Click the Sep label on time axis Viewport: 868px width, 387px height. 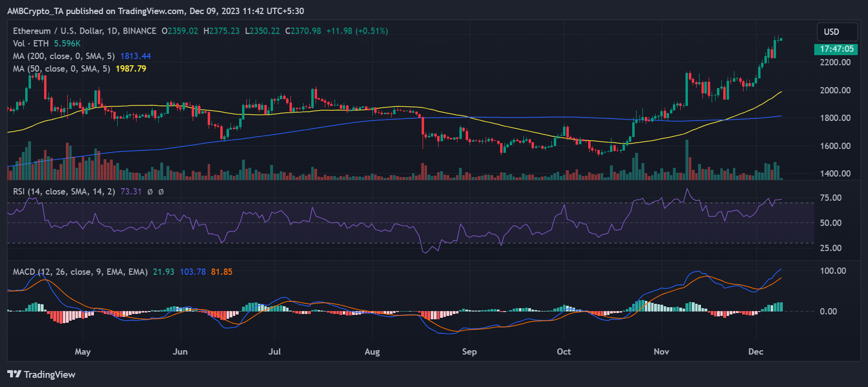pos(470,352)
